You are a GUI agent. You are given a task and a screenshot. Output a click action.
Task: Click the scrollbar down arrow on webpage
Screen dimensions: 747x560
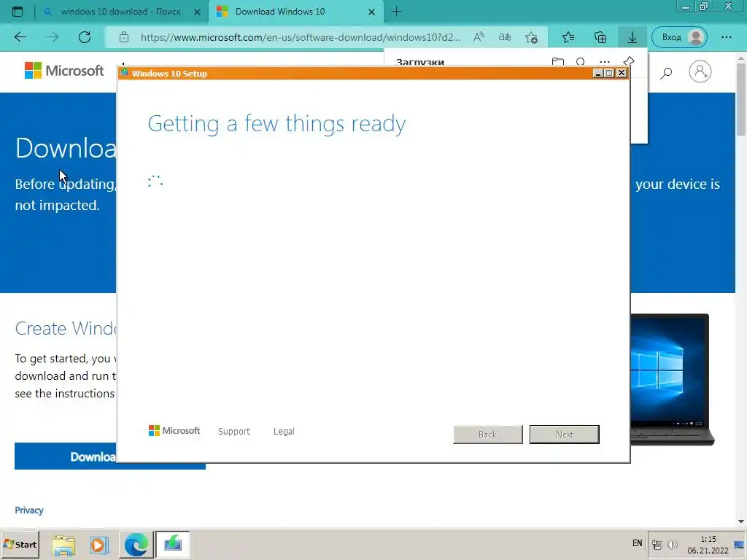(x=741, y=521)
